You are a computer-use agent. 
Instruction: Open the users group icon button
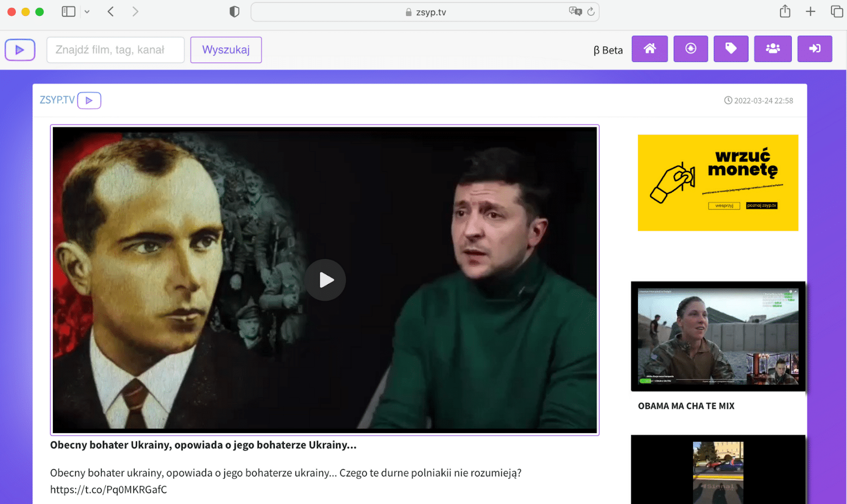click(772, 49)
